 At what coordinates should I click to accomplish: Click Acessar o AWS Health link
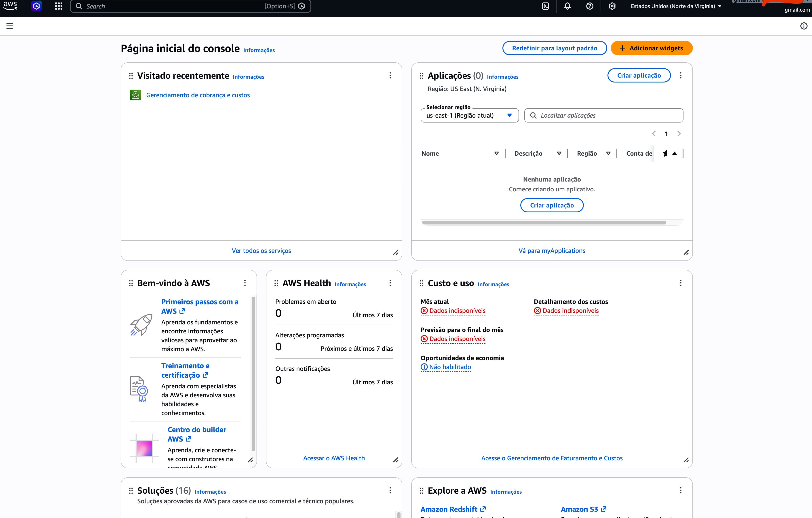(334, 458)
